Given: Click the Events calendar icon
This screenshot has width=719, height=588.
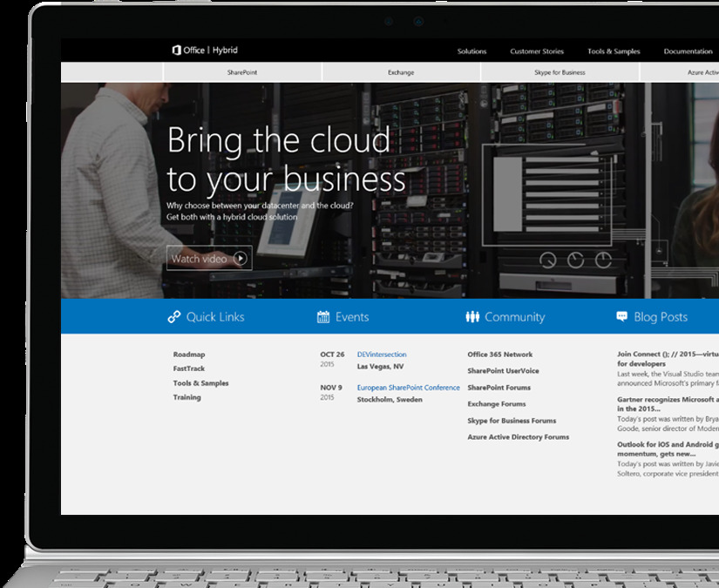Looking at the screenshot, I should pos(323,317).
